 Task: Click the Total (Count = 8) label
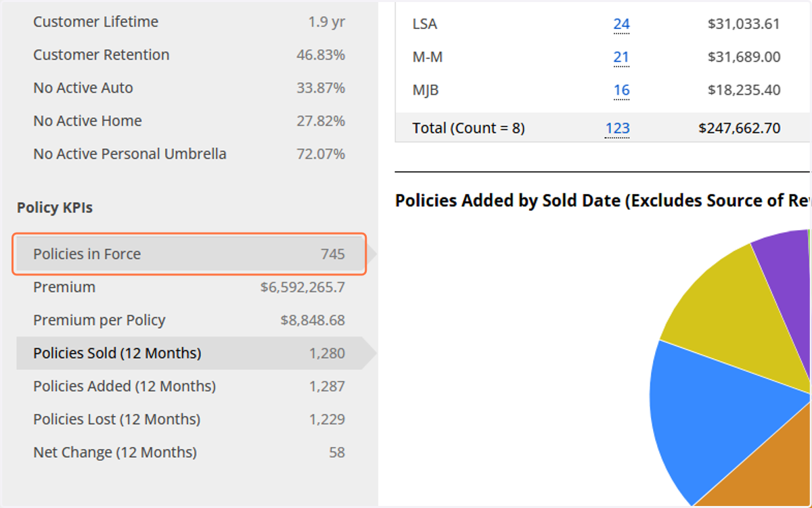click(x=469, y=128)
